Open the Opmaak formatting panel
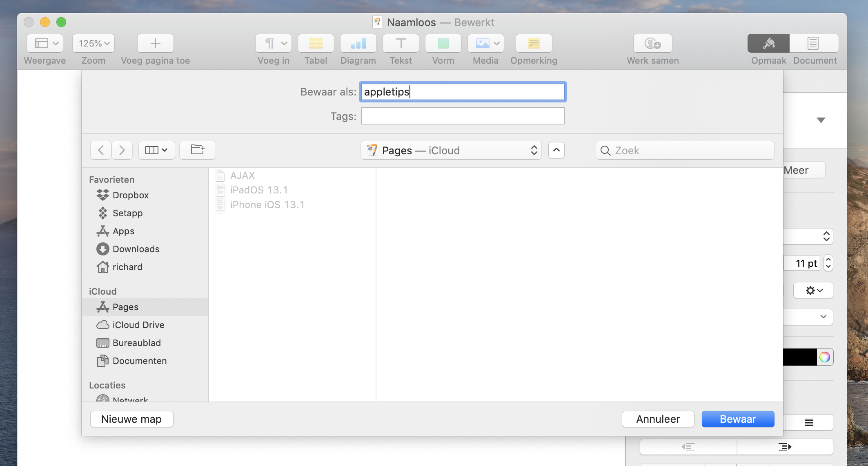 pos(768,43)
